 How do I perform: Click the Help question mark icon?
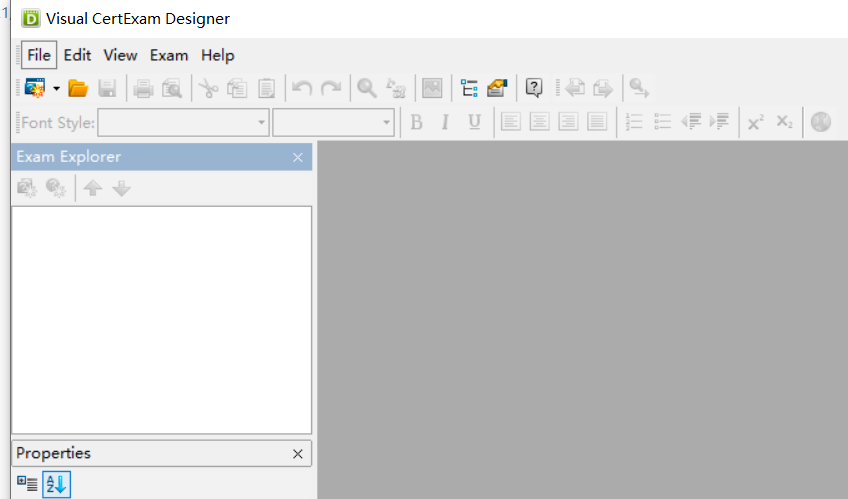(534, 88)
